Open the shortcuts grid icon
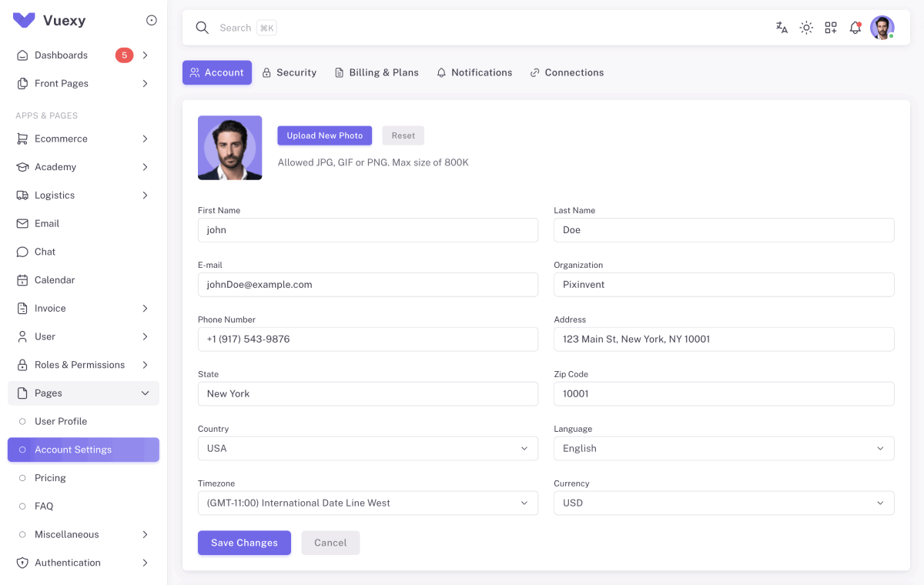 pyautogui.click(x=830, y=27)
